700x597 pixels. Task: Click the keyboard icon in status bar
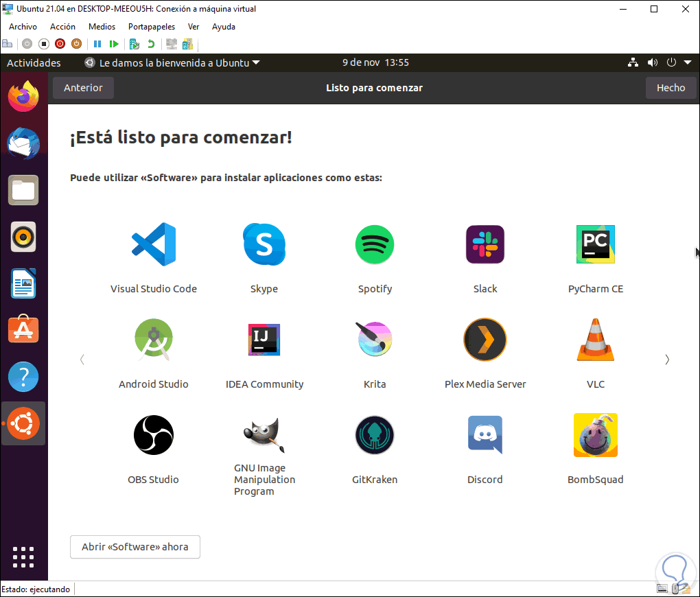662,589
